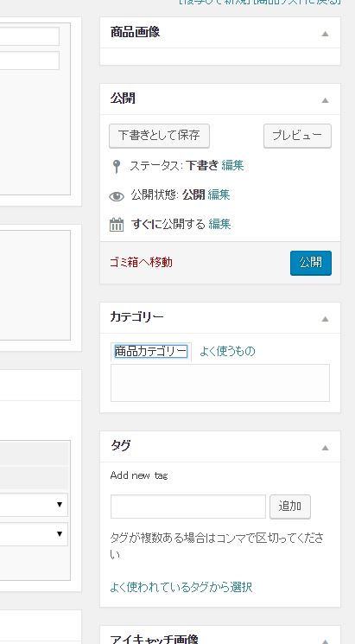Screen dimensions: 355x644
Task: Click the blue 公開 publish button
Action: click(x=311, y=263)
